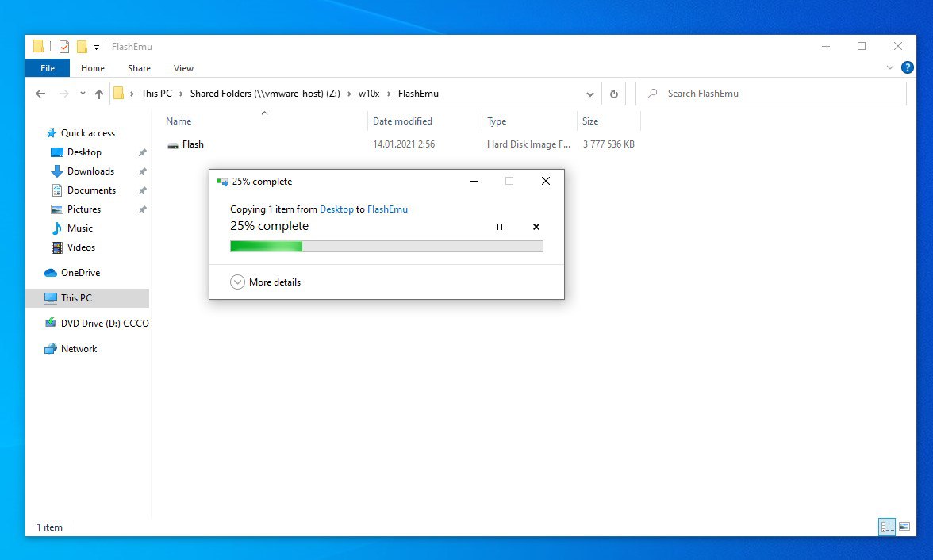Click the Search FlashEmu box

pyautogui.click(x=771, y=94)
